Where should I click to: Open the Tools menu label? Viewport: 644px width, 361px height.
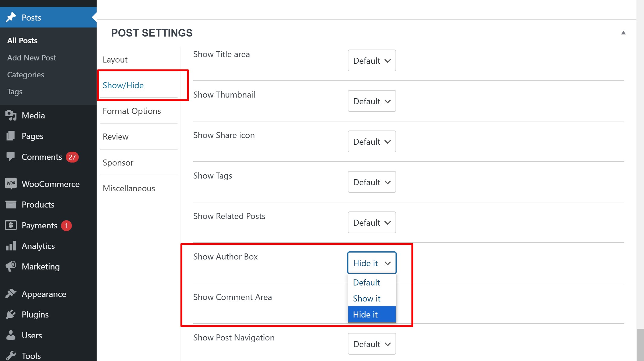(31, 356)
